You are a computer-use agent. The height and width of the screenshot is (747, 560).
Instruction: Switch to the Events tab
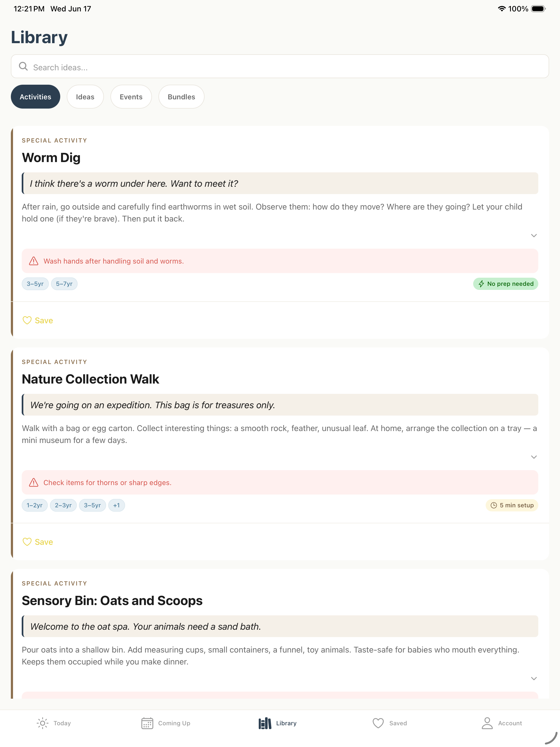point(131,97)
